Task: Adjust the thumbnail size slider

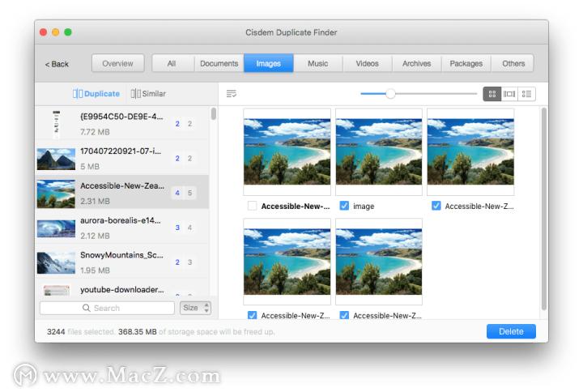Action: 390,94
